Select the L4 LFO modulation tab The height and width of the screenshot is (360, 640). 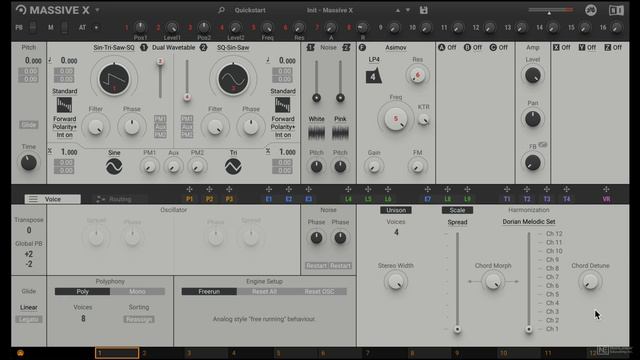click(348, 199)
